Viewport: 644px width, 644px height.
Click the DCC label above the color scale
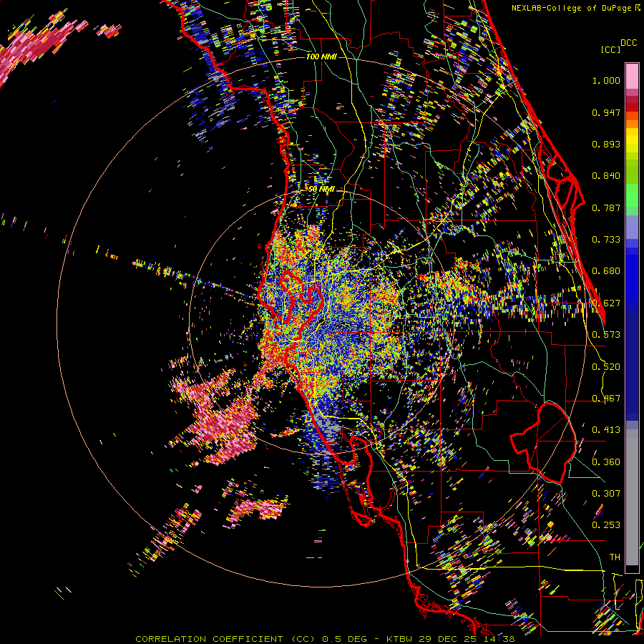click(628, 43)
